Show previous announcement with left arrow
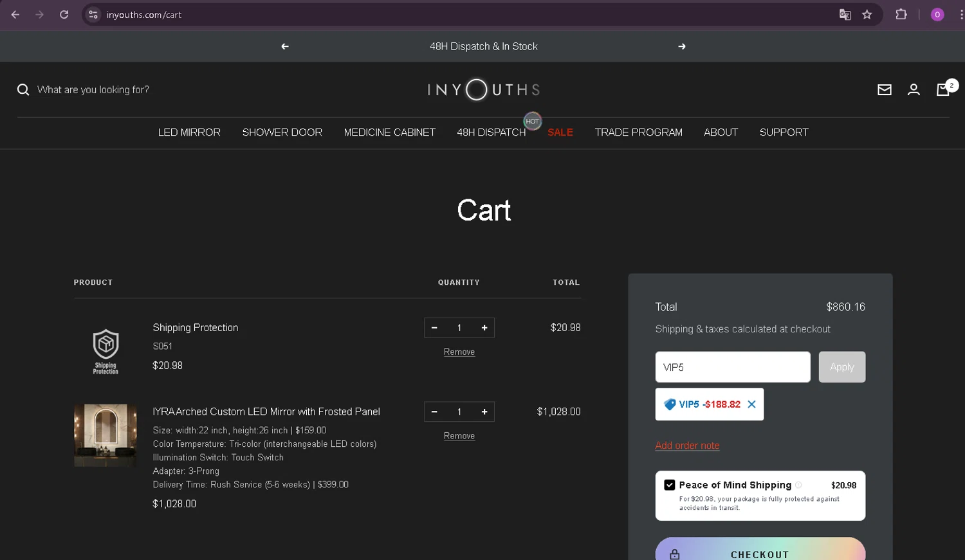Viewport: 965px width, 560px height. coord(285,46)
